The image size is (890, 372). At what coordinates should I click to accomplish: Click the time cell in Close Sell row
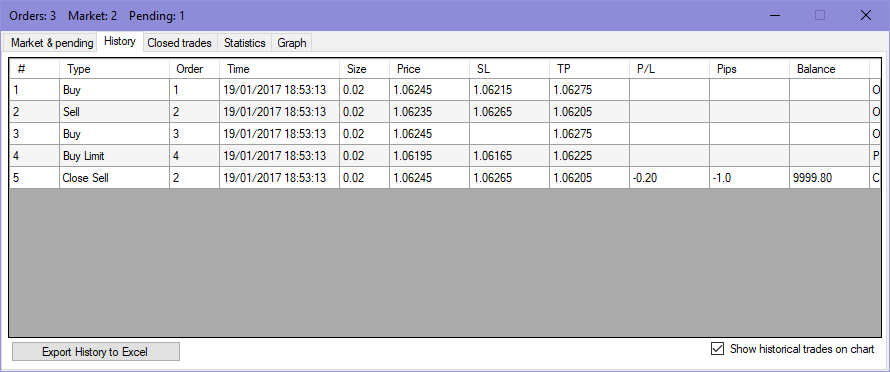coord(279,178)
